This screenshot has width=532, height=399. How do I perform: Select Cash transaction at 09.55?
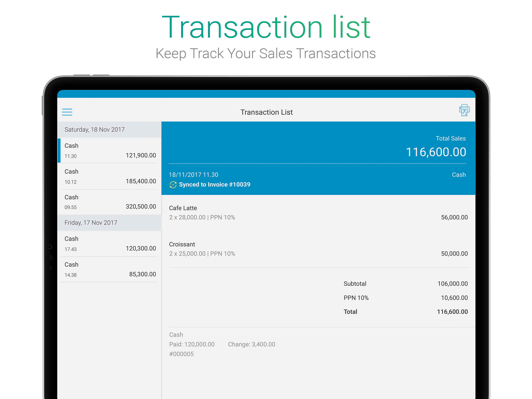[109, 202]
